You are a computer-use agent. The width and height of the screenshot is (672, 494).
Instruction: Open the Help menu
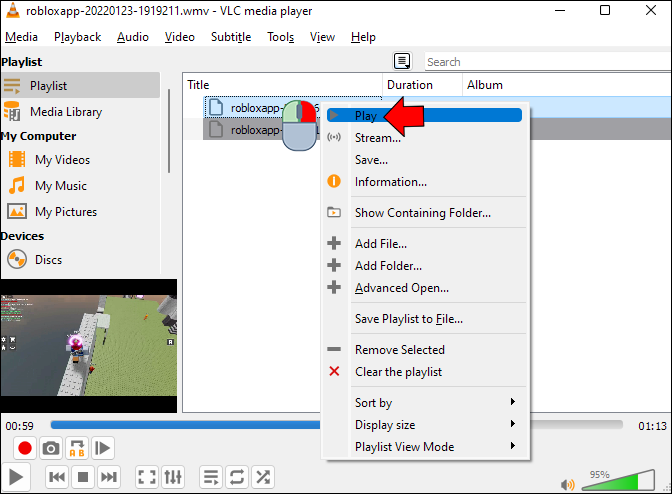click(363, 37)
